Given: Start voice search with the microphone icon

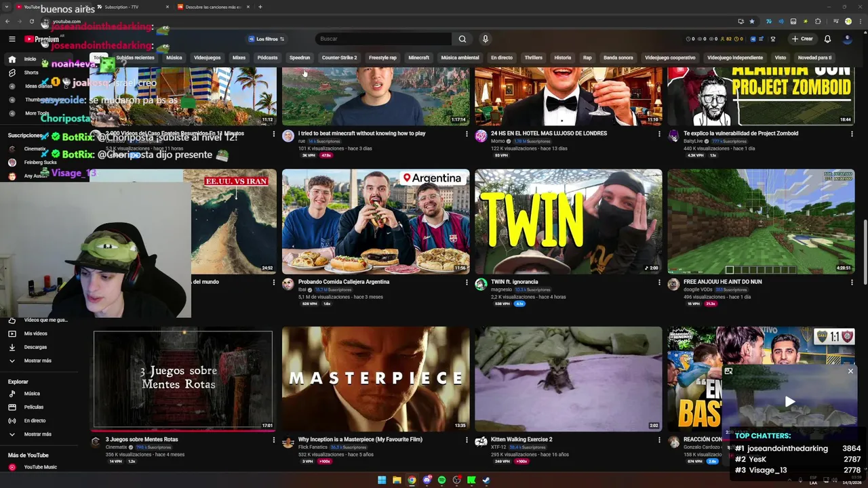Looking at the screenshot, I should click(485, 39).
